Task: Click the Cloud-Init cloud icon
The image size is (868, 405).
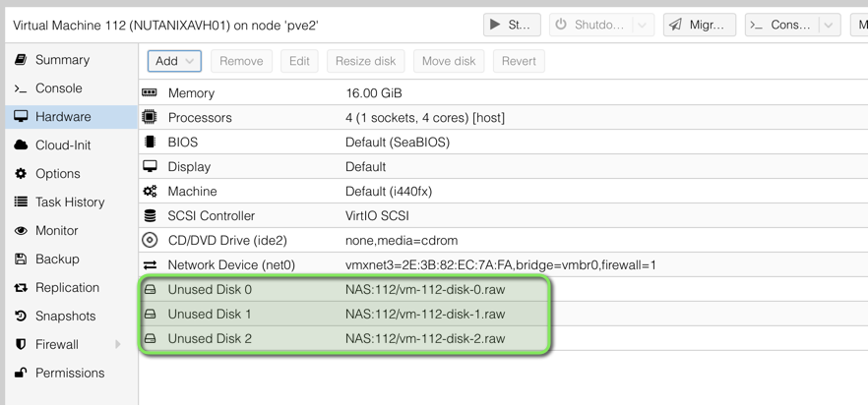Action: click(21, 145)
